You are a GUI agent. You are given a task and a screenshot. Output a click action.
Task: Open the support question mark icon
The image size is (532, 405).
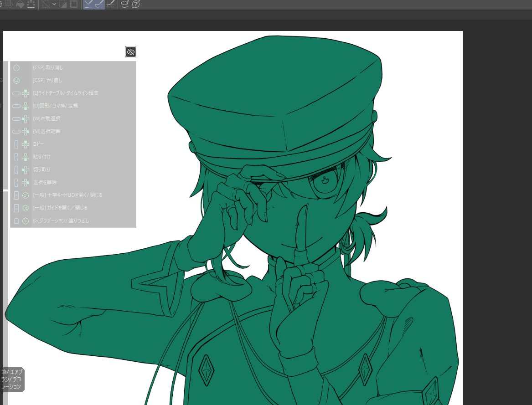136,4
